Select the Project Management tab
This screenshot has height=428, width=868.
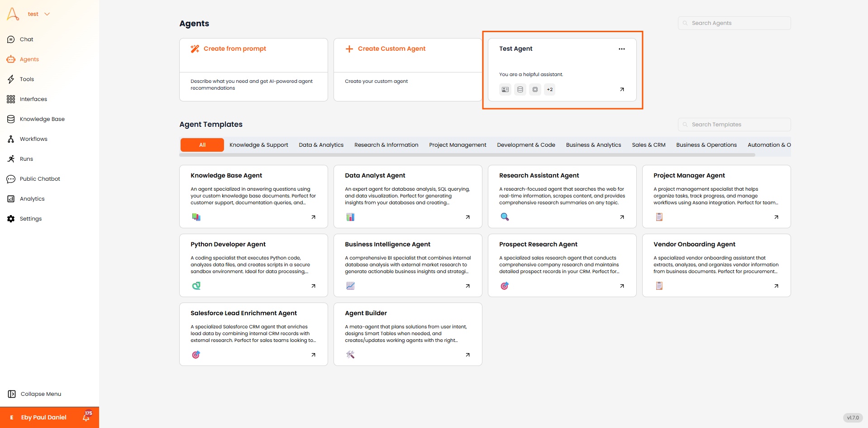pos(458,145)
